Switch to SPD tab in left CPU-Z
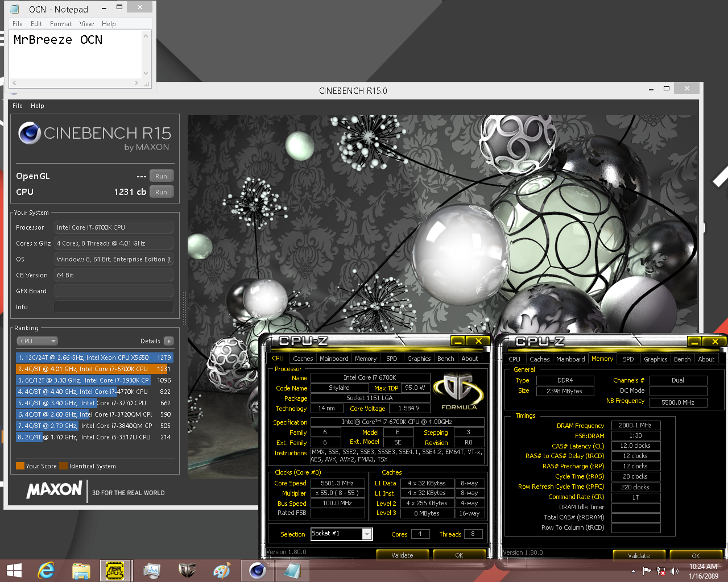This screenshot has width=728, height=582. (x=392, y=359)
